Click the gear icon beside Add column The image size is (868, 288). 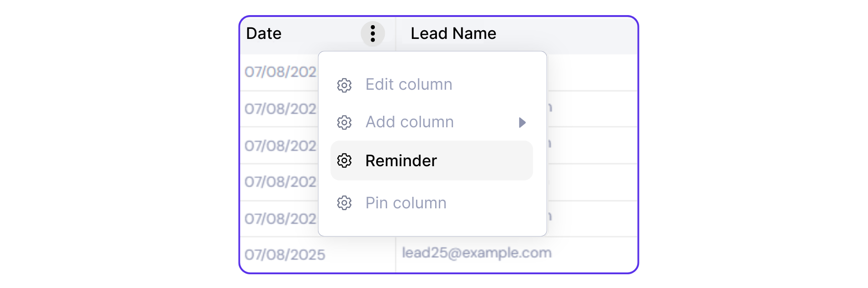pos(344,122)
